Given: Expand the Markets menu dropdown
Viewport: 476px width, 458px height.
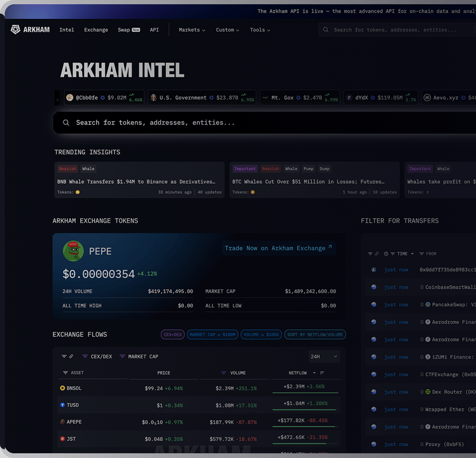Looking at the screenshot, I should click(x=192, y=30).
